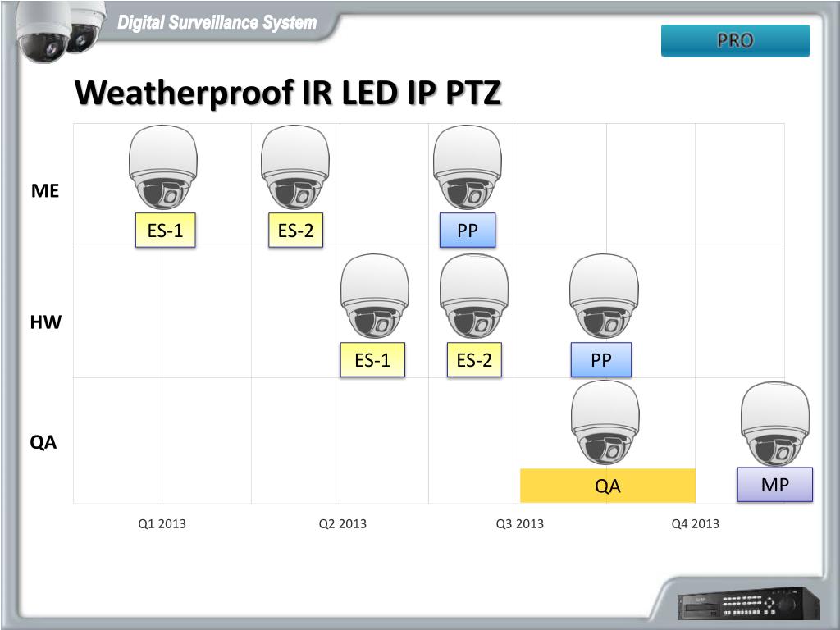840x630 pixels.
Task: Click the Q3 2013 axis label
Action: (x=519, y=524)
